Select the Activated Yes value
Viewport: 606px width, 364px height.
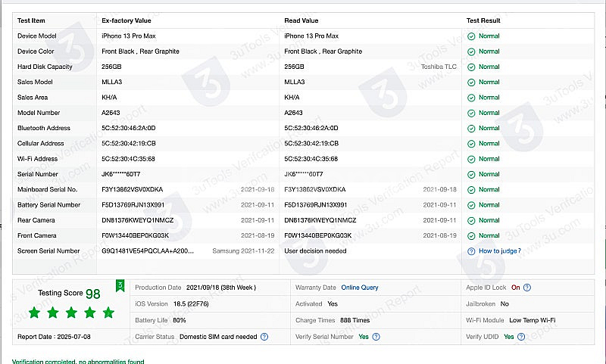333,303
